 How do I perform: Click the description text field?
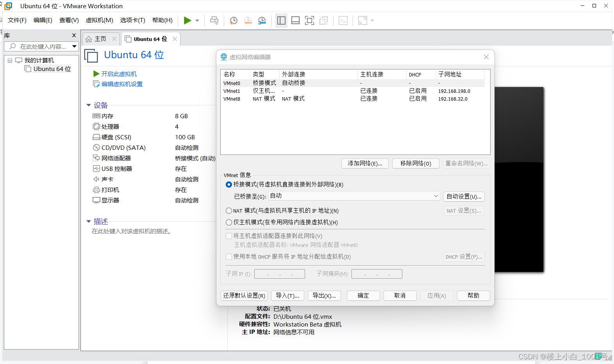coord(132,231)
